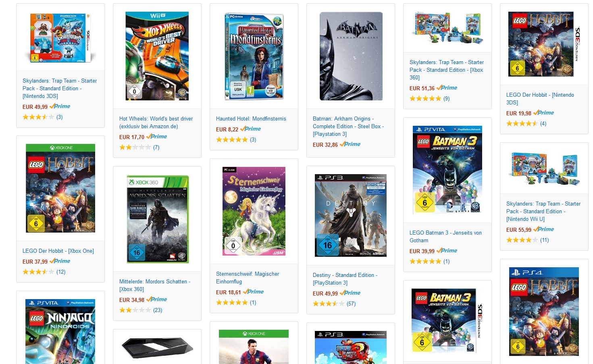Open 'LEGO Der Hobbit - [Xbox One]' link
Viewport: 593px width, 364px height.
pyautogui.click(x=58, y=251)
